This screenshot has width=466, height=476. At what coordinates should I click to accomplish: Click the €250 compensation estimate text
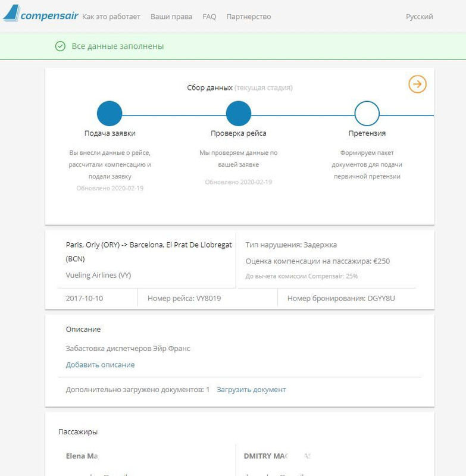(x=318, y=261)
